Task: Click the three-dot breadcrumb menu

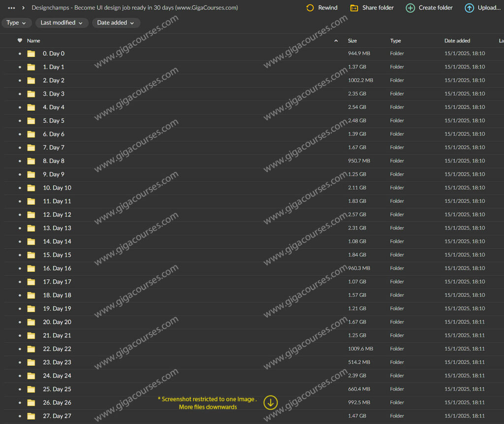Action: click(x=11, y=8)
